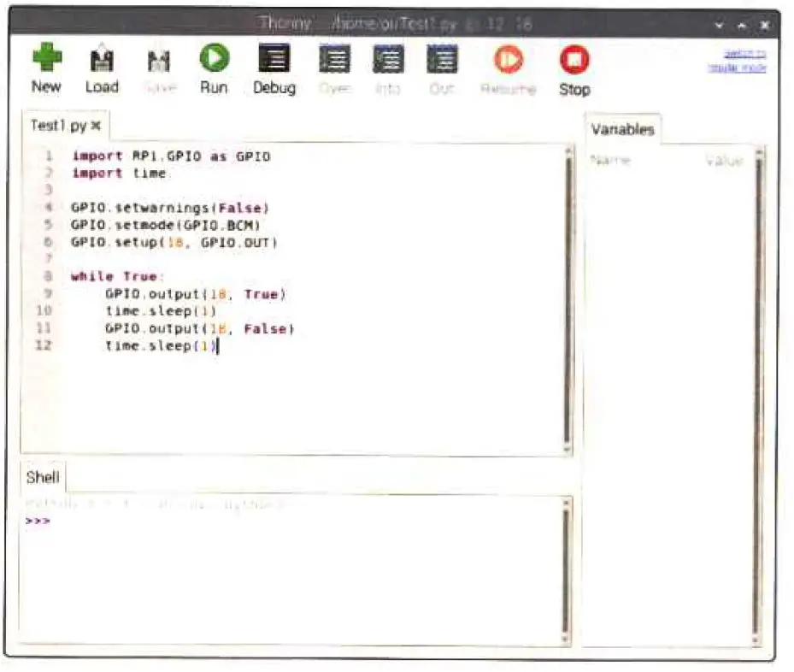This screenshot has width=794, height=672.
Task: Select the Variables panel tab
Action: coord(623,130)
